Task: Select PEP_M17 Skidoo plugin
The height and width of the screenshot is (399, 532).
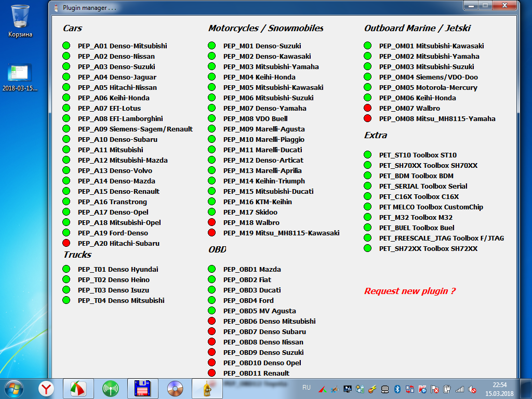Action: point(250,212)
